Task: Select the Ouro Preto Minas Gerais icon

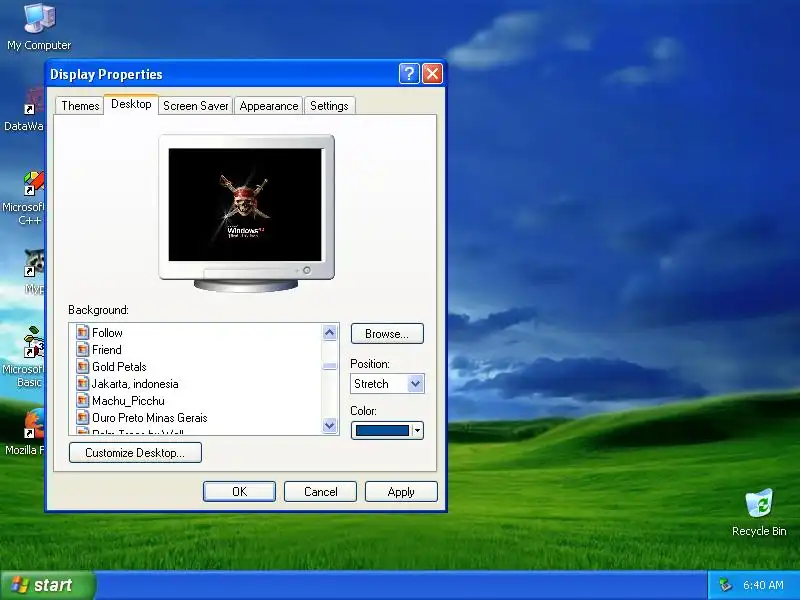Action: (82, 417)
